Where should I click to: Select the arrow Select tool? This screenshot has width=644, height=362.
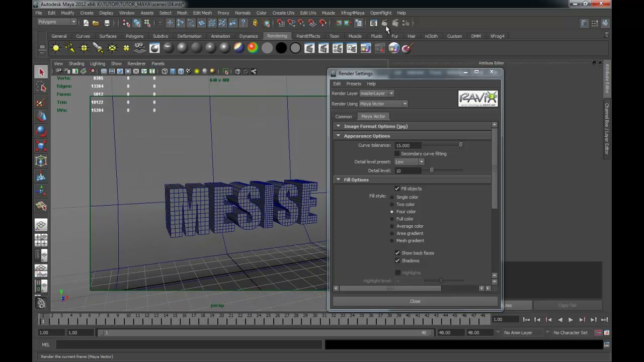point(41,72)
